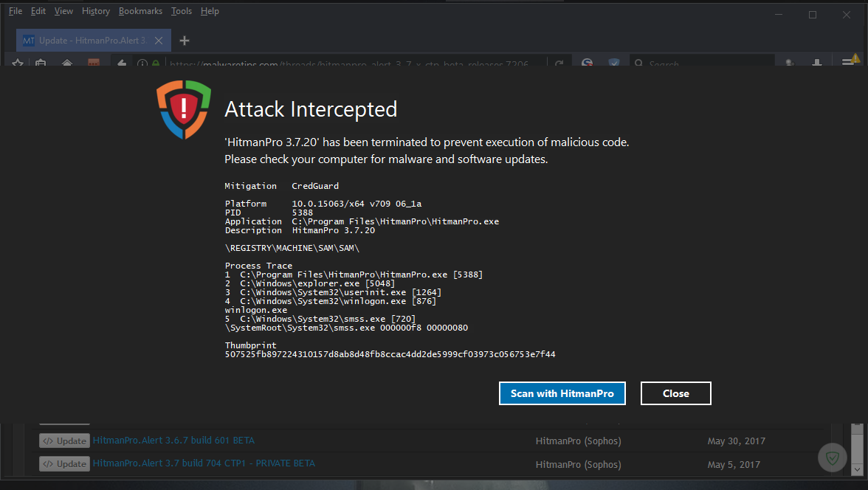Open the Help menu

(210, 12)
